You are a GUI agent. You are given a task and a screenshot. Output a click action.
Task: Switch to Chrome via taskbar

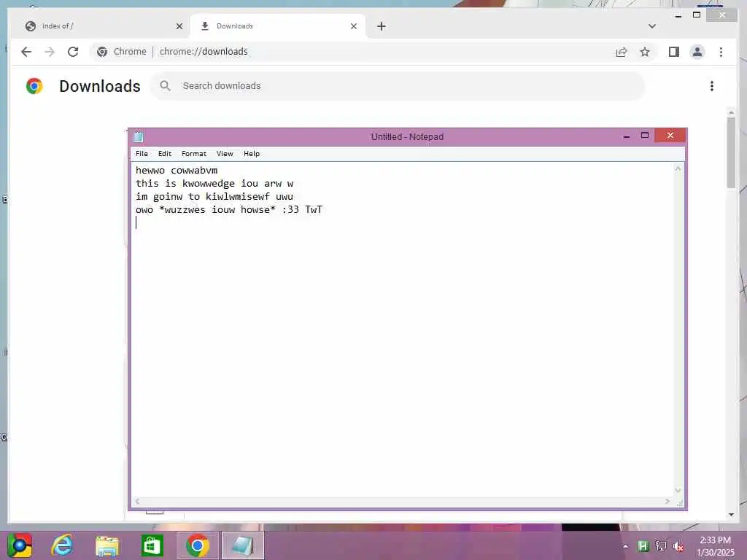click(x=197, y=545)
